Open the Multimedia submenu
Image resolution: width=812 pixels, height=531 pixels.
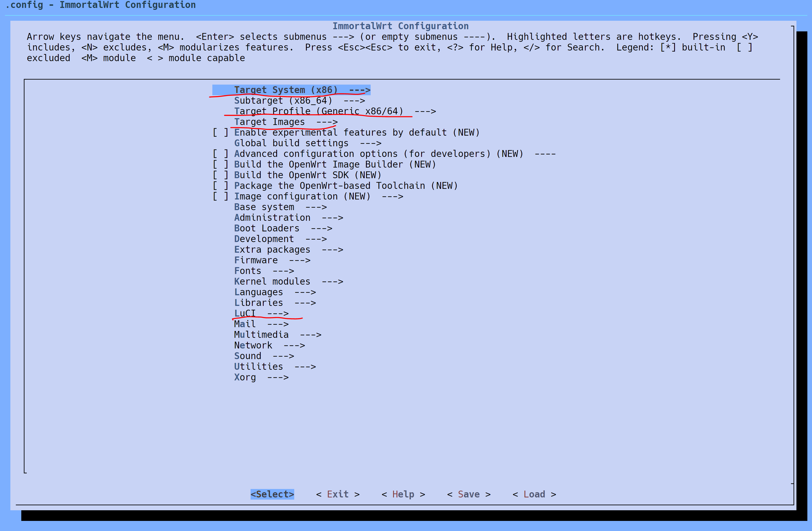click(278, 335)
